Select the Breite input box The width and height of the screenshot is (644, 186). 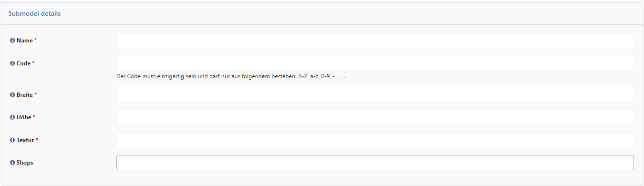[375, 95]
